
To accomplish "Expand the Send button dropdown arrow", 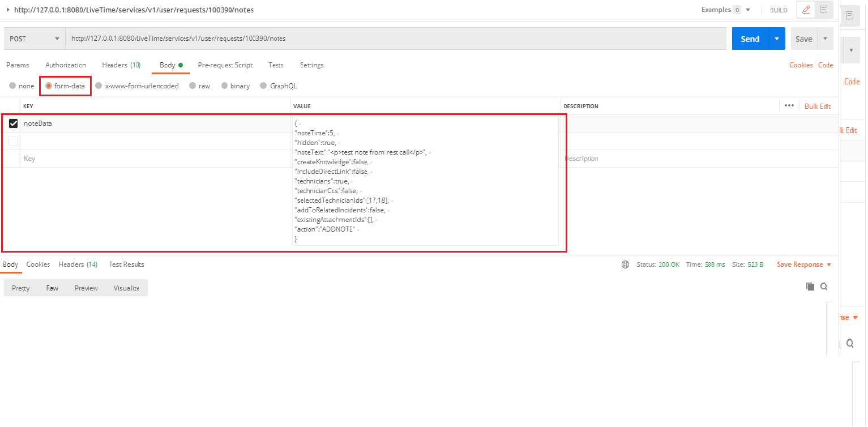I will tap(776, 39).
